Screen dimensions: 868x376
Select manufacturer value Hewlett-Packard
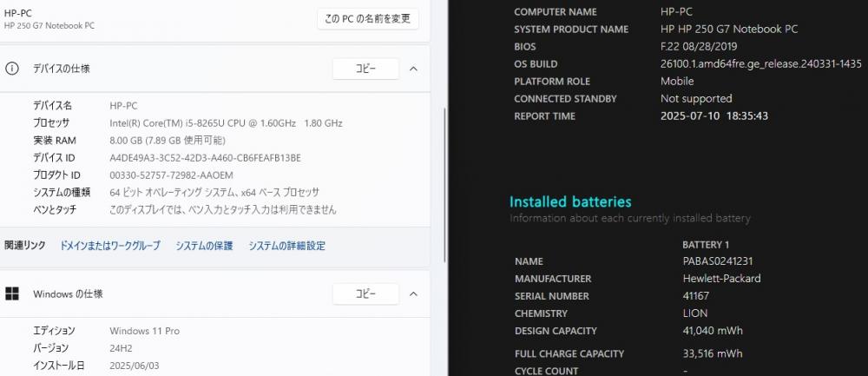[722, 279]
